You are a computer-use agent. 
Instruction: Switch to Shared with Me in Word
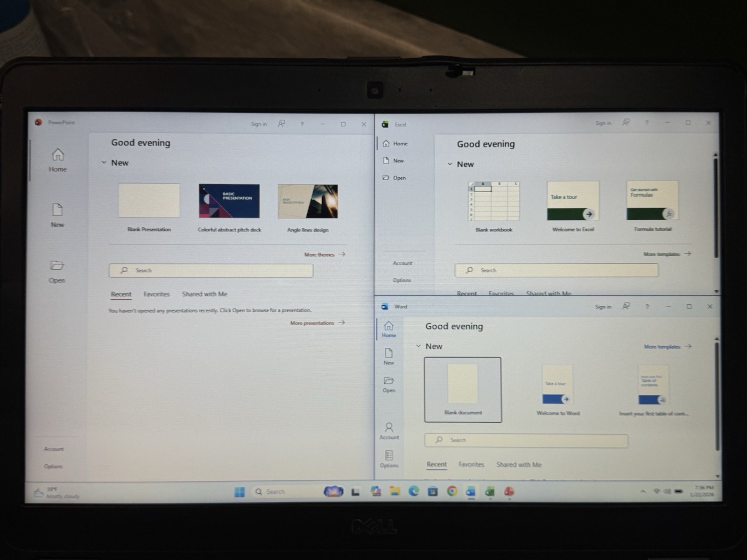519,465
